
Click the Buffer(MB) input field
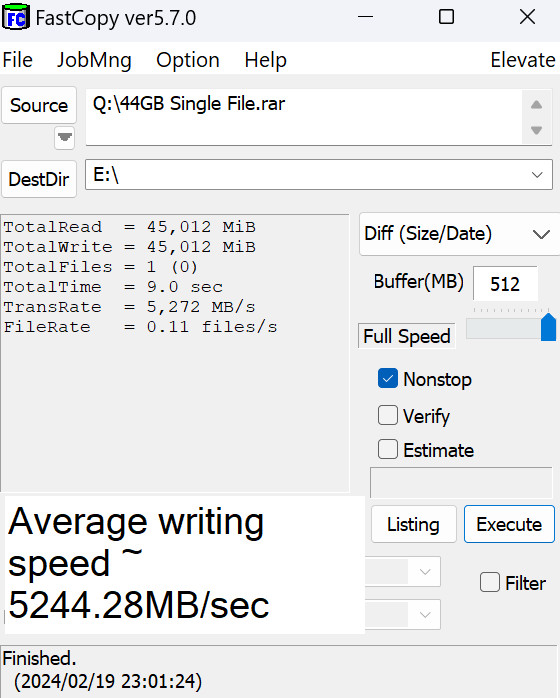[x=505, y=284]
